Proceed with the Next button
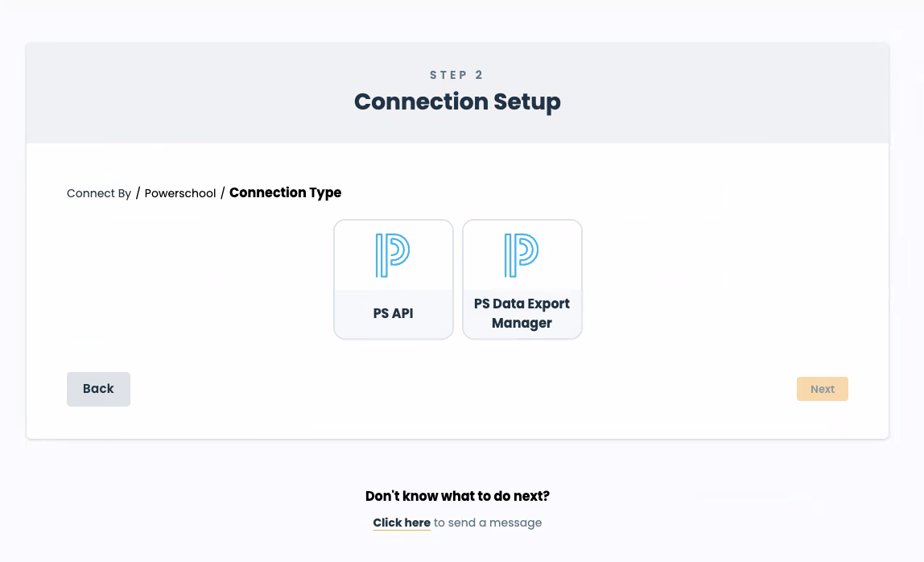 click(822, 389)
